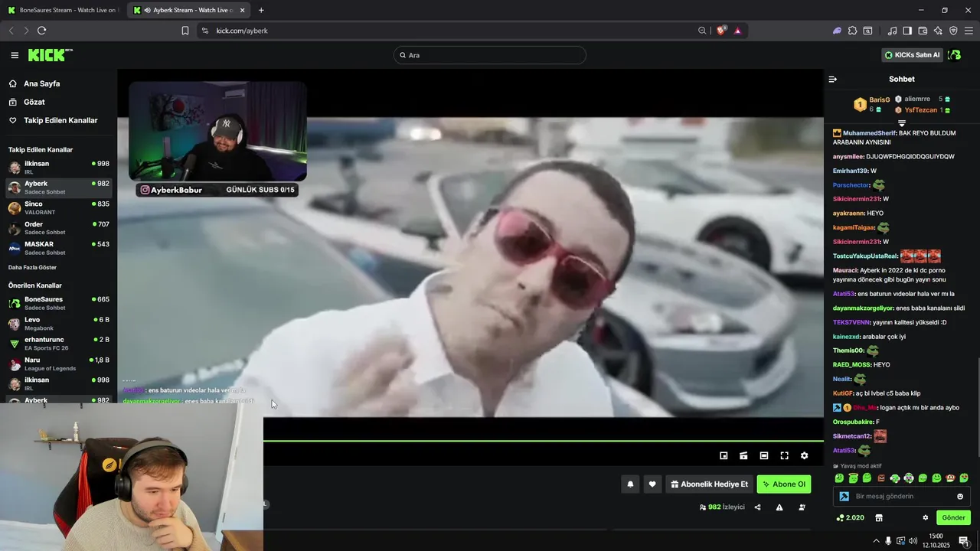980x551 pixels.
Task: Toggle theater mode in the player
Action: tap(763, 455)
